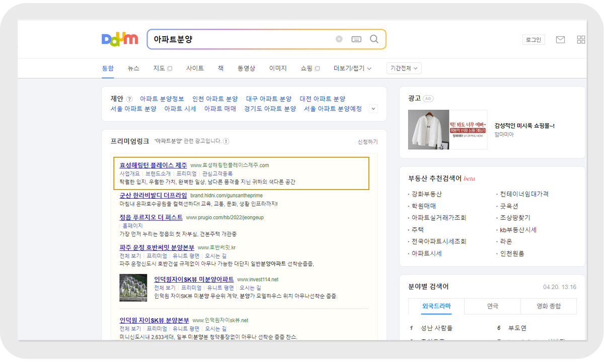The height and width of the screenshot is (364, 604).
Task: Clear the search box text
Action: (339, 39)
